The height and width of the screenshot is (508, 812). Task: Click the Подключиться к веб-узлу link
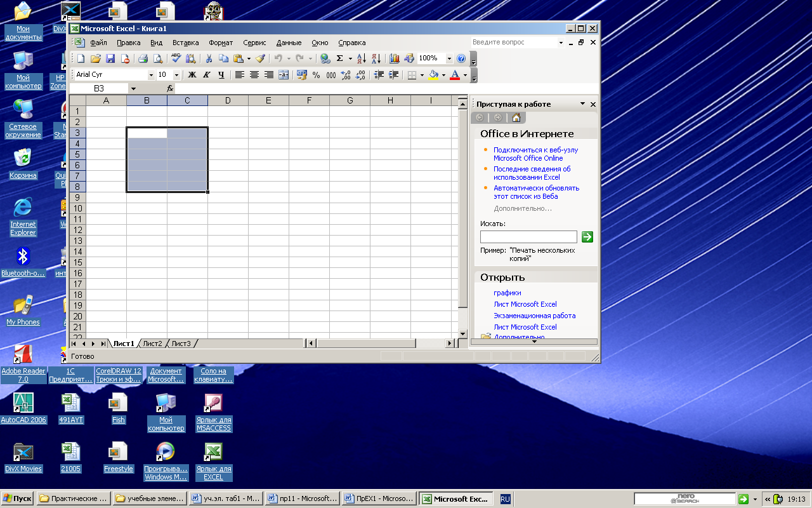click(x=535, y=150)
